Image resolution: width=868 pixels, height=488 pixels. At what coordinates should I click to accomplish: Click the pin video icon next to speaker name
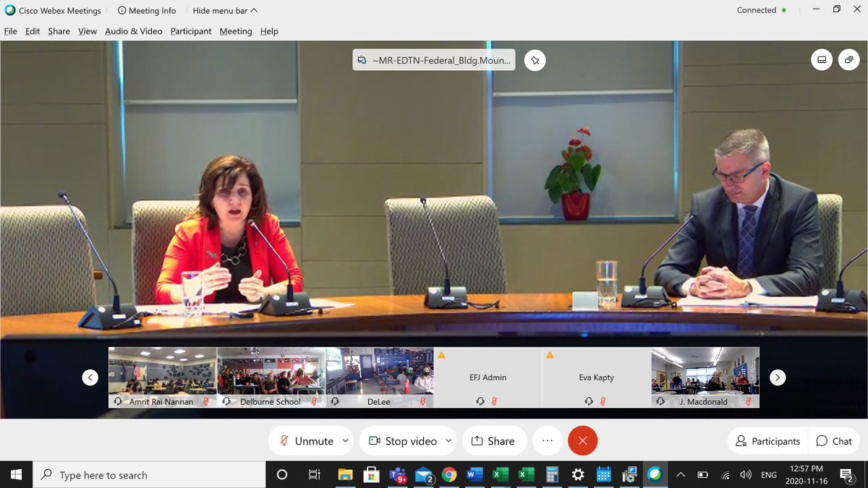coord(535,61)
